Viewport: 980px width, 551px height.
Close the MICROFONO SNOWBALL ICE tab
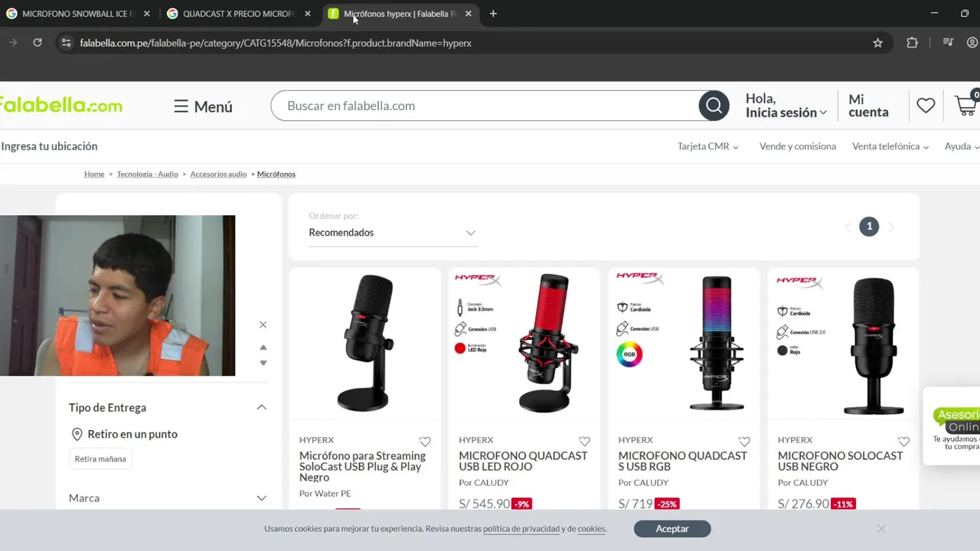tap(147, 14)
